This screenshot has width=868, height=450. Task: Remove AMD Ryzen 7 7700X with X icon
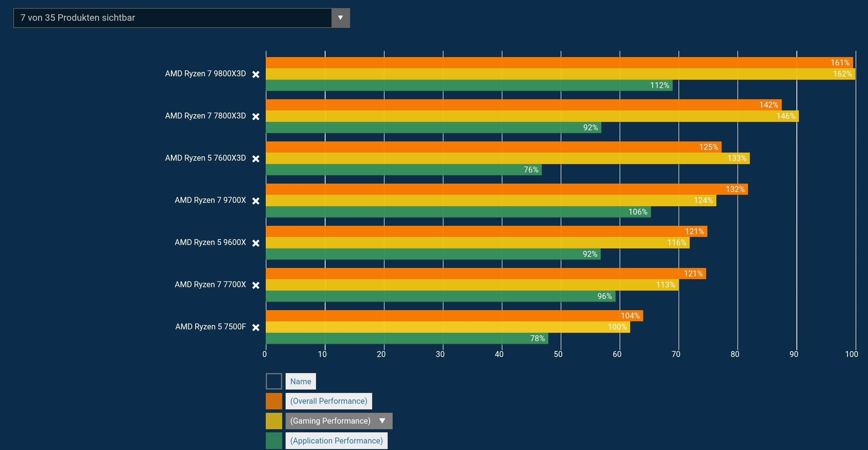pos(256,285)
